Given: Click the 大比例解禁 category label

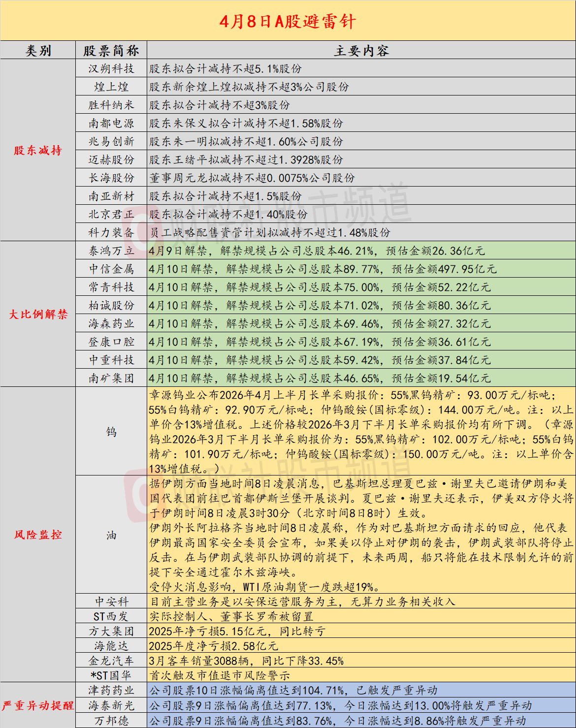Looking at the screenshot, I should 37,314.
